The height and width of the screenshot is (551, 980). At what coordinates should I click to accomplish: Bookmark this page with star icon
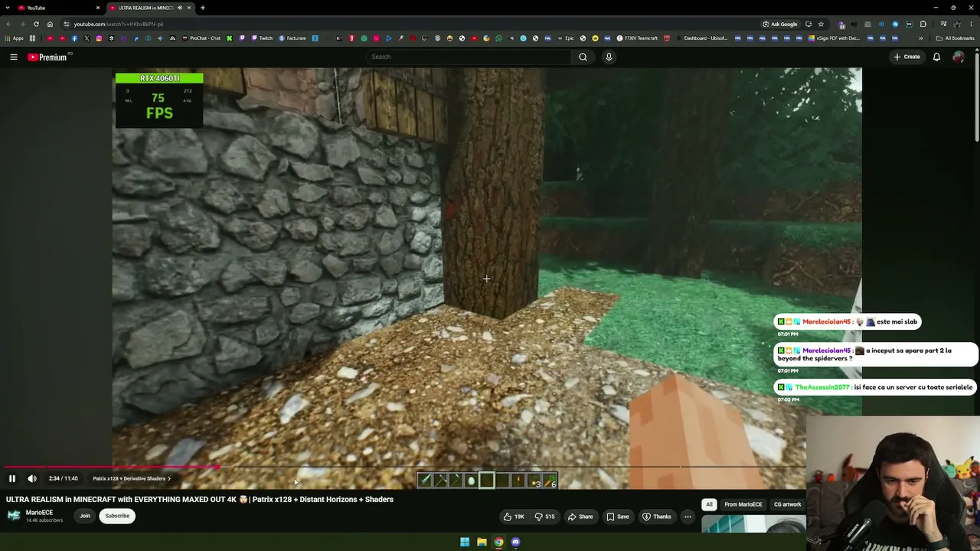(x=821, y=24)
